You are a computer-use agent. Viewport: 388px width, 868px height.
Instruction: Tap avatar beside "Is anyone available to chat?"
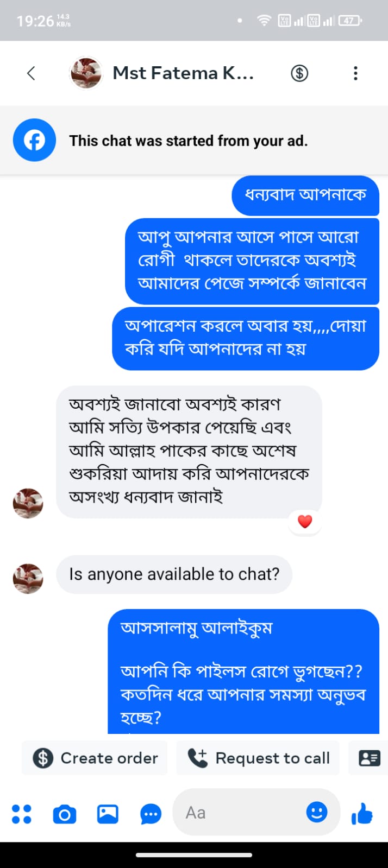[28, 578]
